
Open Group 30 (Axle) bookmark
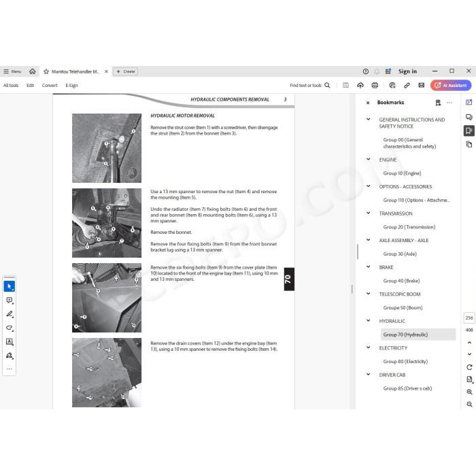click(400, 254)
